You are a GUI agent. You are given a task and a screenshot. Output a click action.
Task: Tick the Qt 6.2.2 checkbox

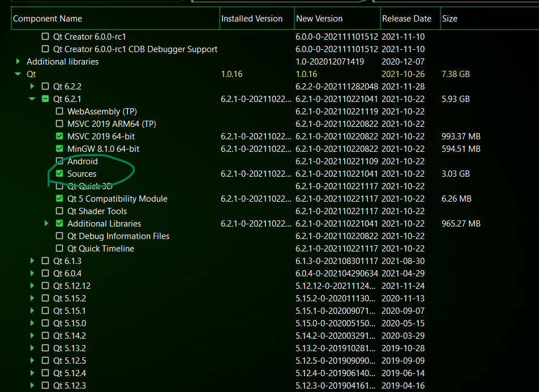click(x=45, y=86)
